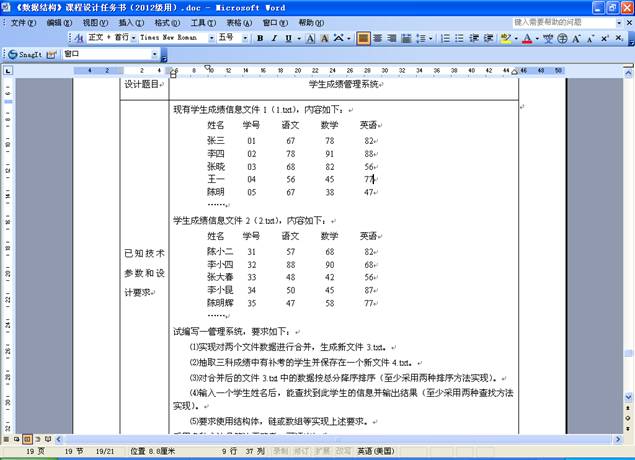The height and width of the screenshot is (460, 635).
Task: Click the help question input box
Action: (x=564, y=22)
